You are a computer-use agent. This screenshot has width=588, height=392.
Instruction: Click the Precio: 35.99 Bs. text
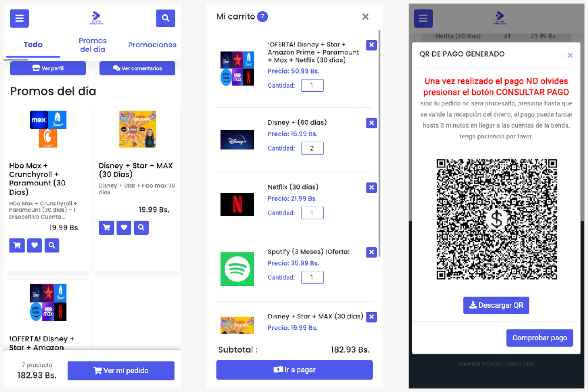[x=293, y=263]
